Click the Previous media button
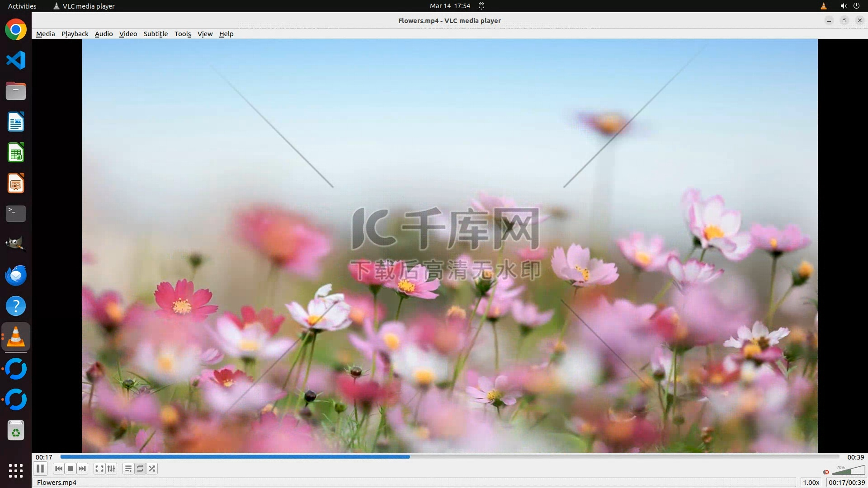The height and width of the screenshot is (488, 868). [x=59, y=469]
